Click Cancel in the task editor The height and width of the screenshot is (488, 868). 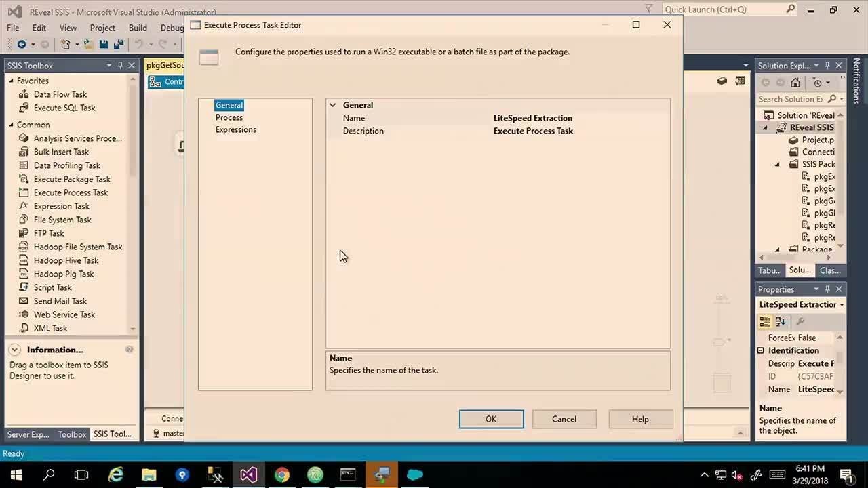(564, 419)
